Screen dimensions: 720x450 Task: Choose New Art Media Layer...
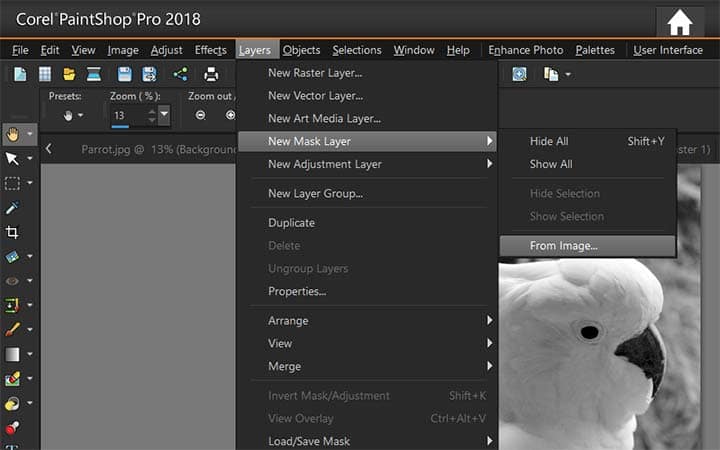coord(367,118)
